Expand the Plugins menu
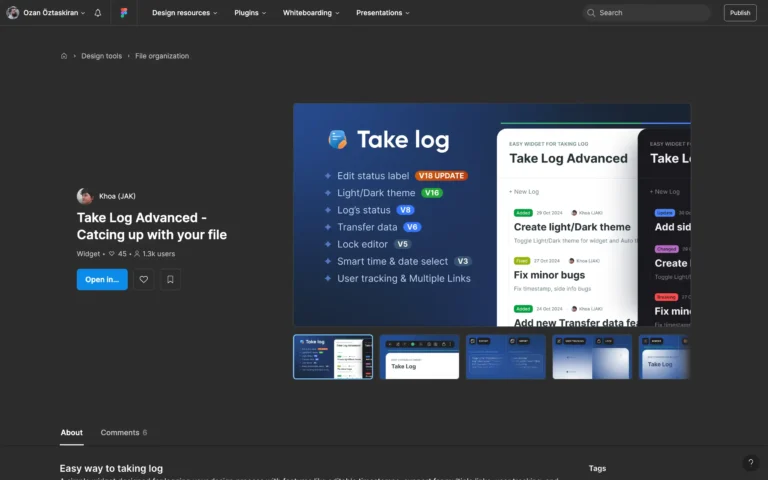768x480 pixels. tap(250, 13)
